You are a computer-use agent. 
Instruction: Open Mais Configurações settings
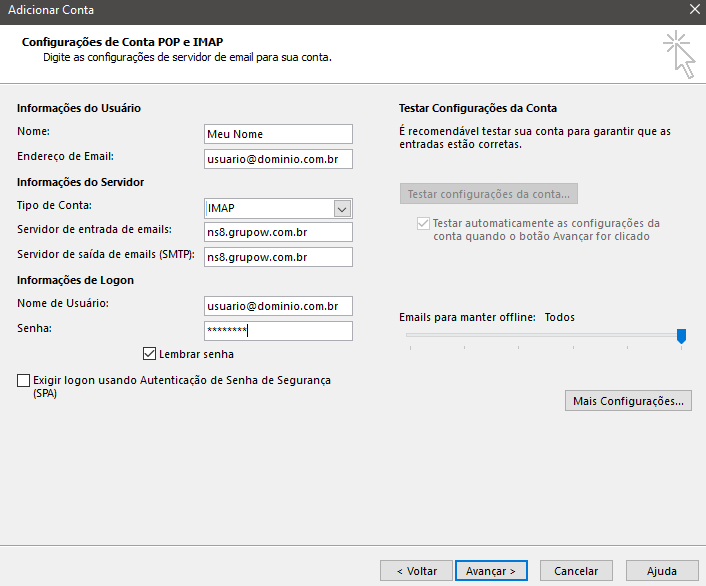(628, 400)
